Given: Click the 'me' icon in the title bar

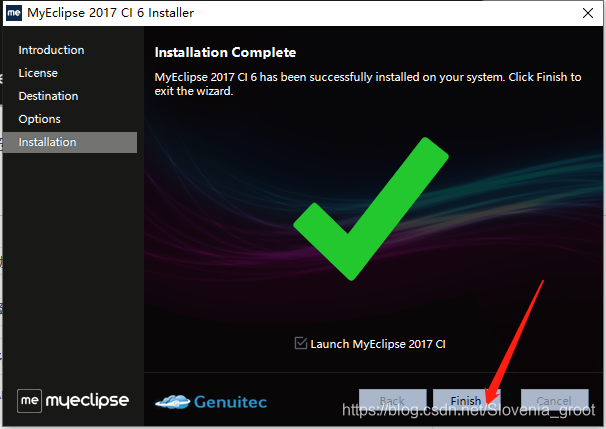Looking at the screenshot, I should [x=14, y=13].
